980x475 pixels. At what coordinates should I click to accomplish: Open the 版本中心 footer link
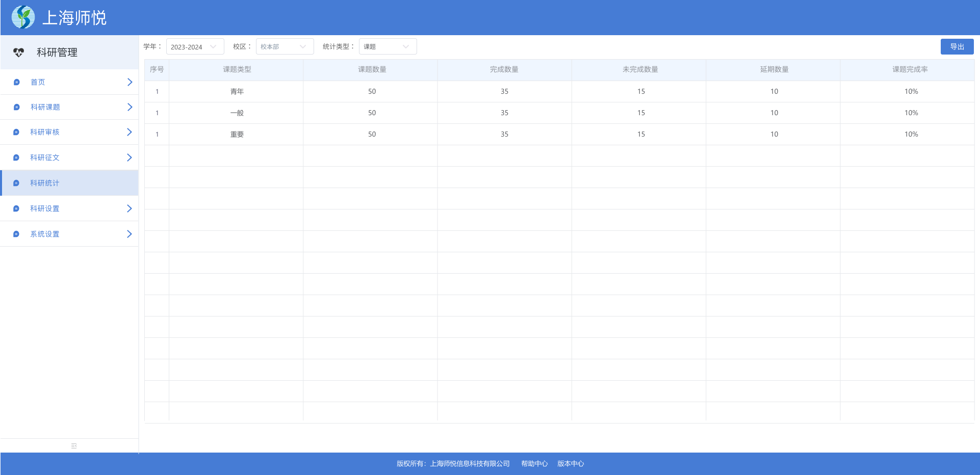pyautogui.click(x=570, y=464)
